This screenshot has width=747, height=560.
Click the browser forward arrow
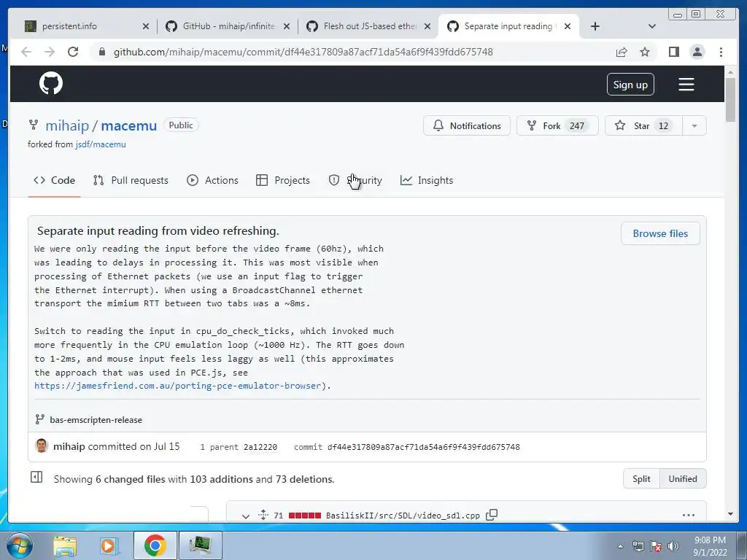[50, 52]
